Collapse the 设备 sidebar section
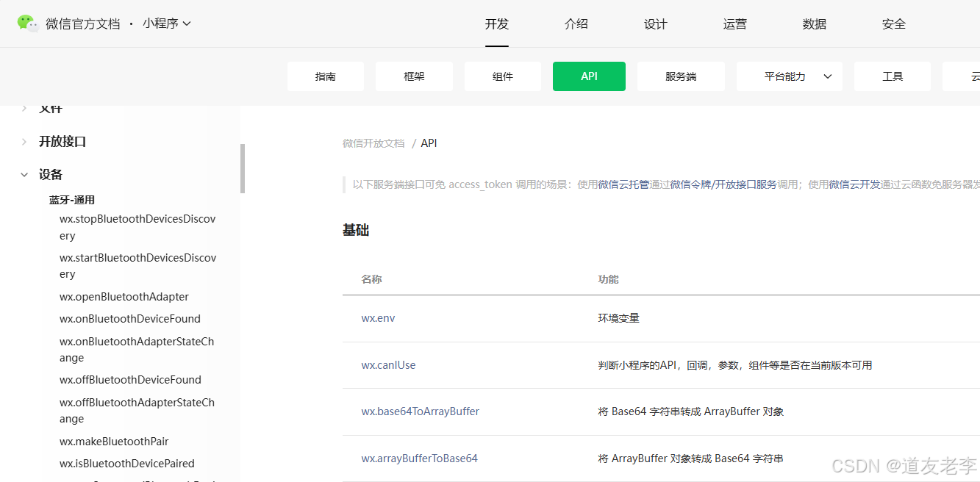This screenshot has height=482, width=980. tap(51, 174)
